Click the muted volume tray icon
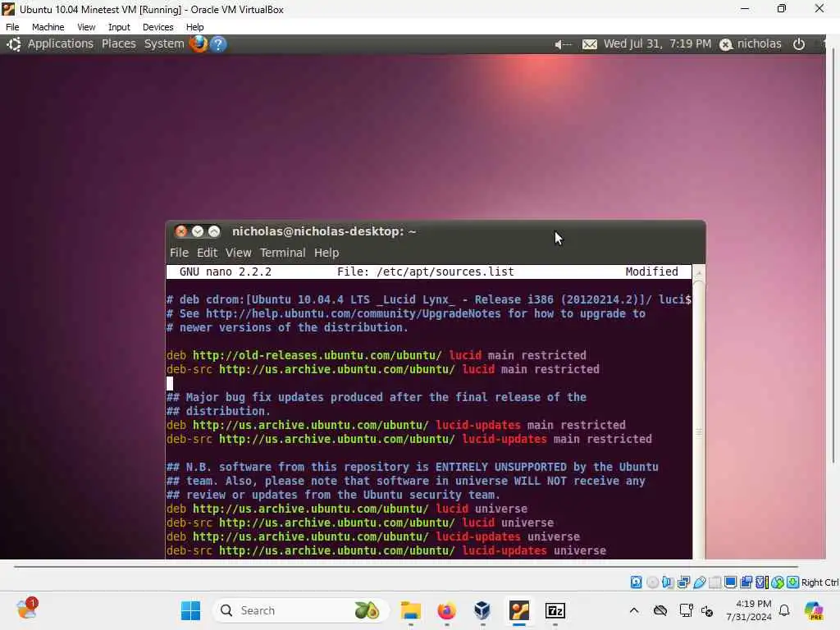Image resolution: width=840 pixels, height=630 pixels. [707, 611]
